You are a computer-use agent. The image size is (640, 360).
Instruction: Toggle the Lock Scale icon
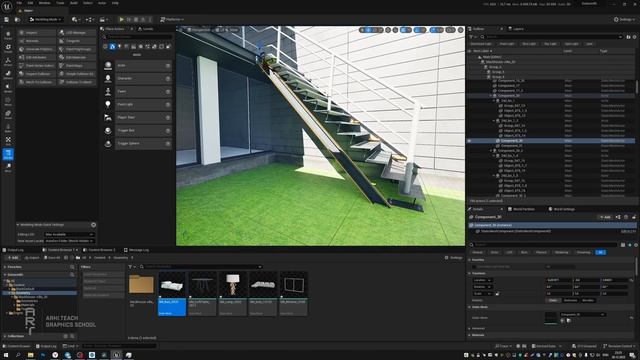[497, 293]
